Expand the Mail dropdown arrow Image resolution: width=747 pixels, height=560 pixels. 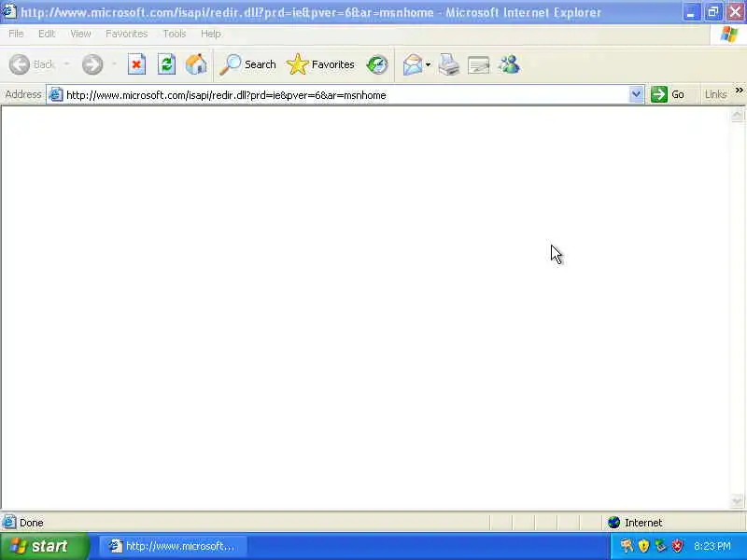428,64
